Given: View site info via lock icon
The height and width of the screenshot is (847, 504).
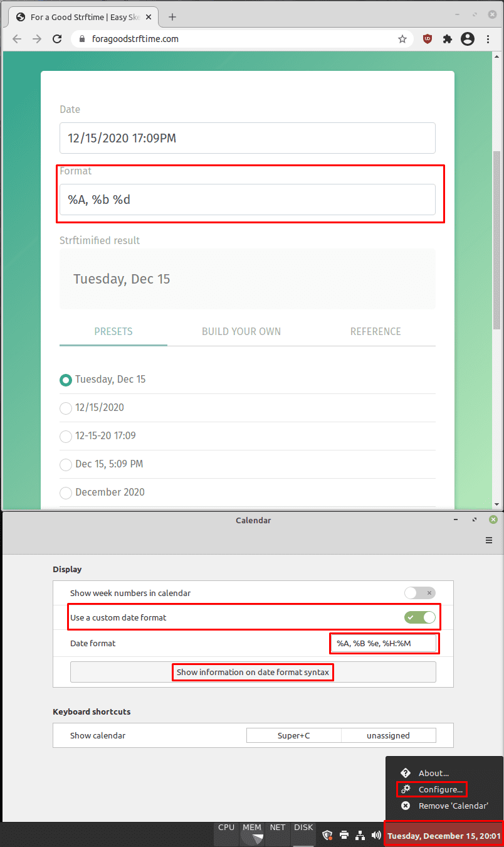Looking at the screenshot, I should (x=81, y=39).
